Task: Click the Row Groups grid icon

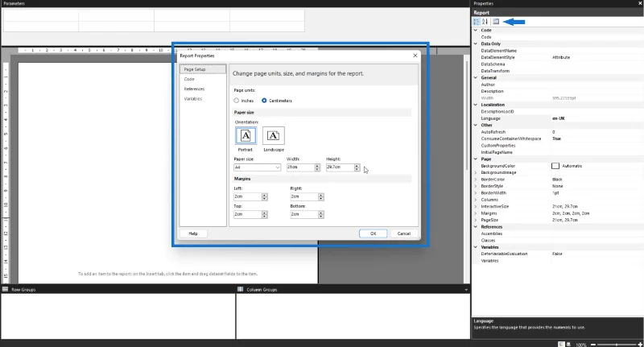Action: click(x=5, y=289)
